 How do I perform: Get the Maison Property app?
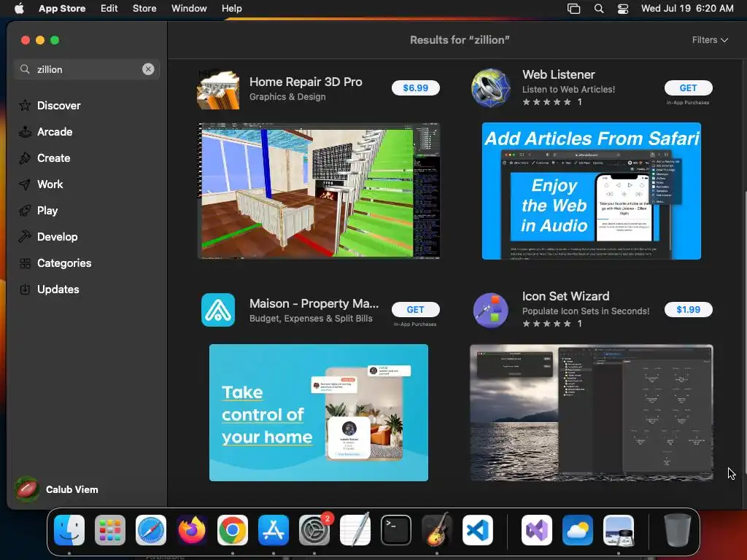pos(415,309)
